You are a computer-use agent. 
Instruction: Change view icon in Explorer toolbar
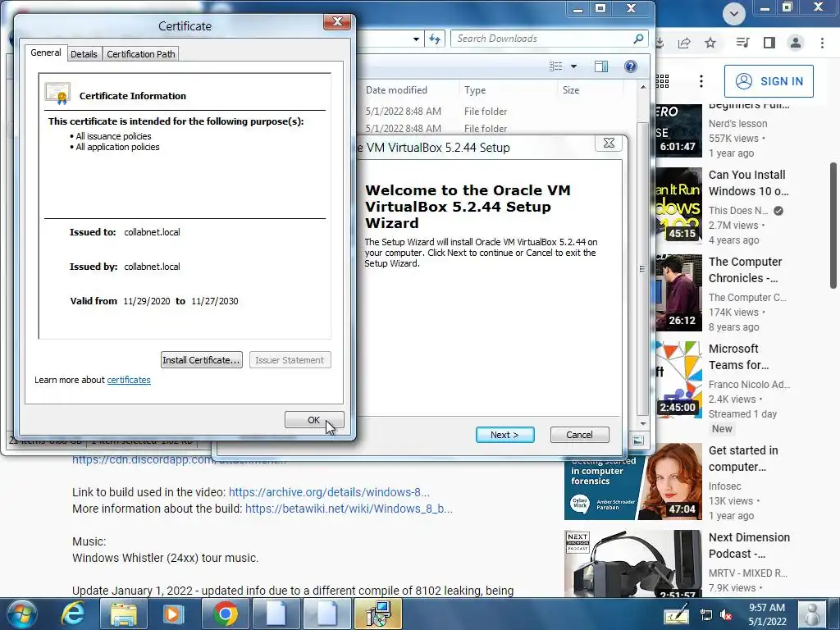coord(556,66)
